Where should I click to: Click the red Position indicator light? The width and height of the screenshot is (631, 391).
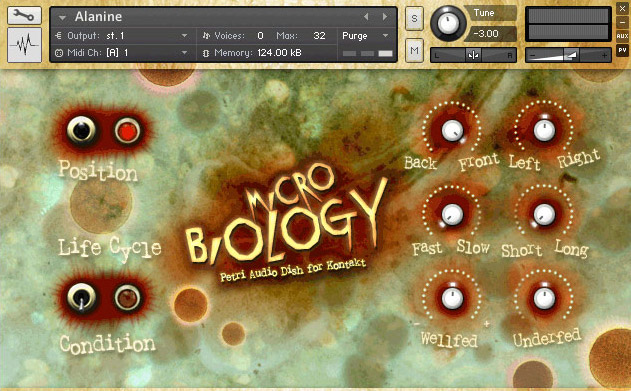click(x=127, y=131)
